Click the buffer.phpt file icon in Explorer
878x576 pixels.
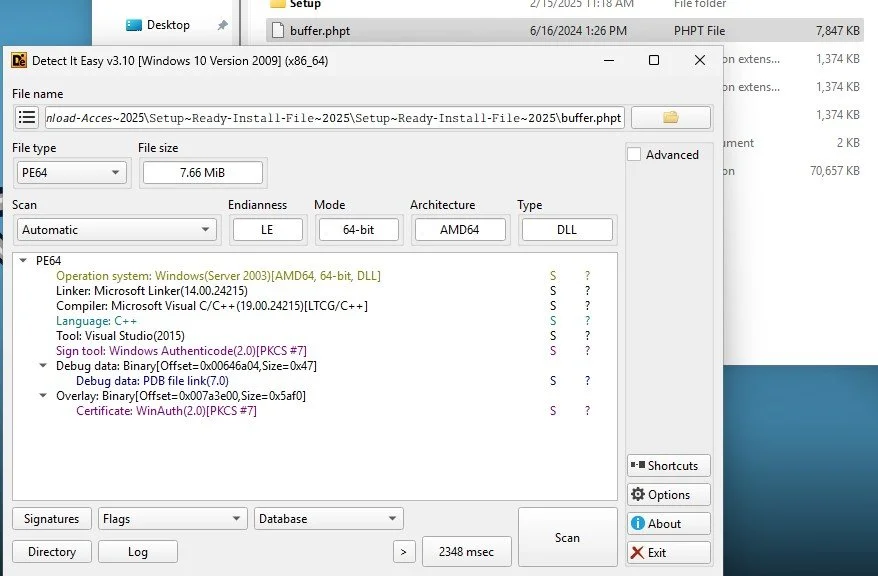[x=277, y=30]
